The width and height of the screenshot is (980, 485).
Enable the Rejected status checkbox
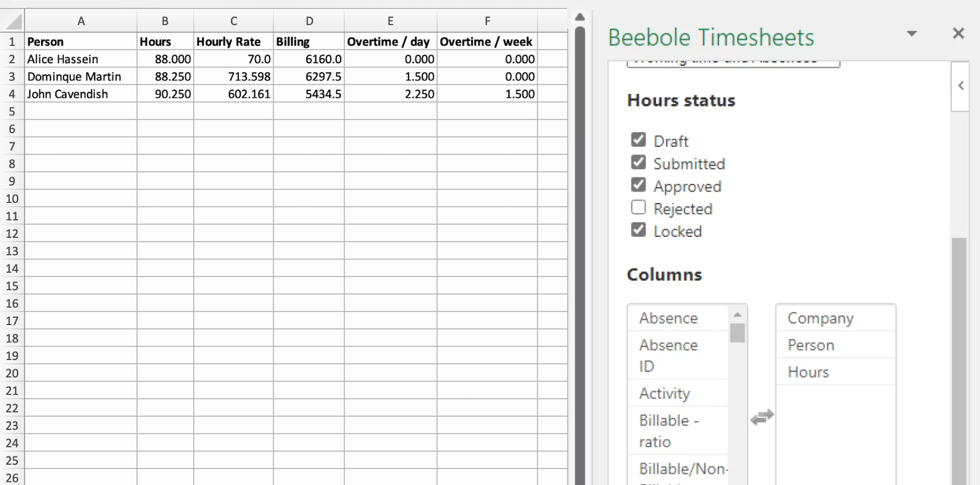(x=638, y=207)
